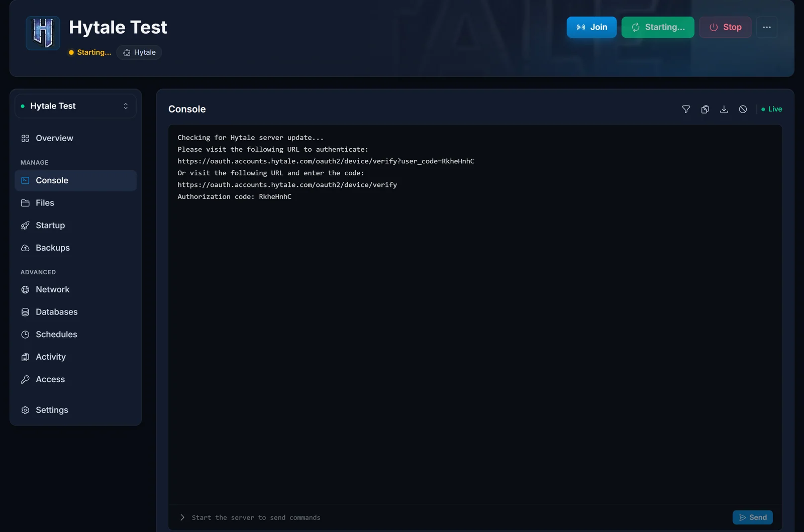The height and width of the screenshot is (532, 804).
Task: Click the console filter funnel icon
Action: (686, 109)
